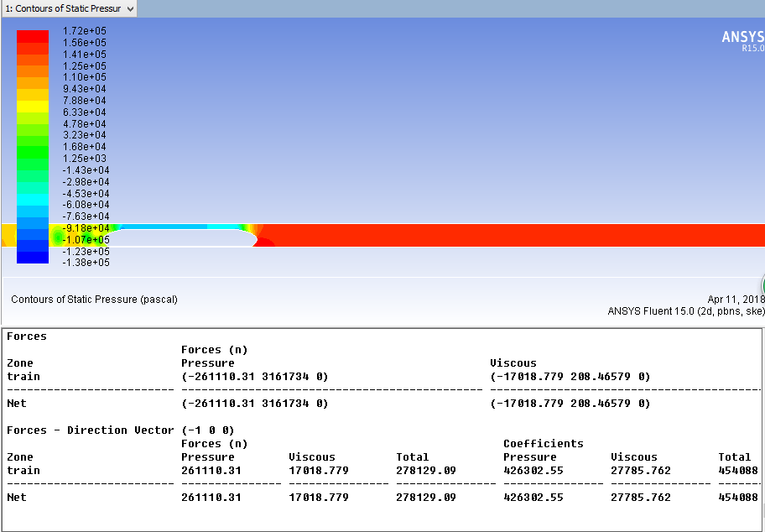Click the dark blue bottom legend swatch
This screenshot has width=765, height=532.
point(33,258)
